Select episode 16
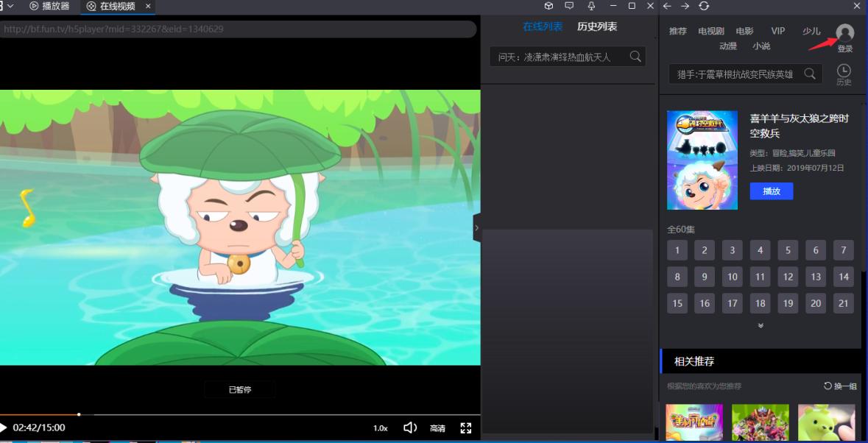The width and height of the screenshot is (868, 443). coord(705,304)
